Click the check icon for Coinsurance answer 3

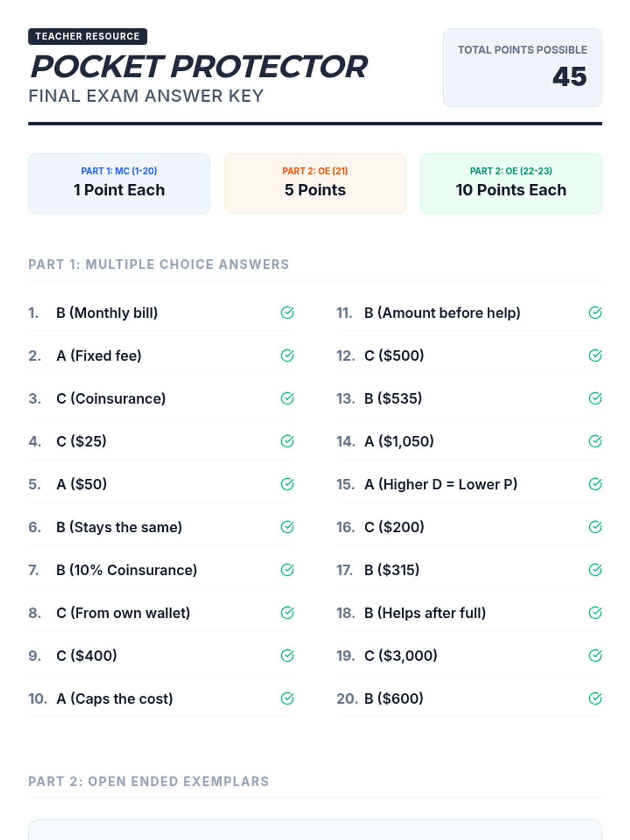(x=287, y=398)
